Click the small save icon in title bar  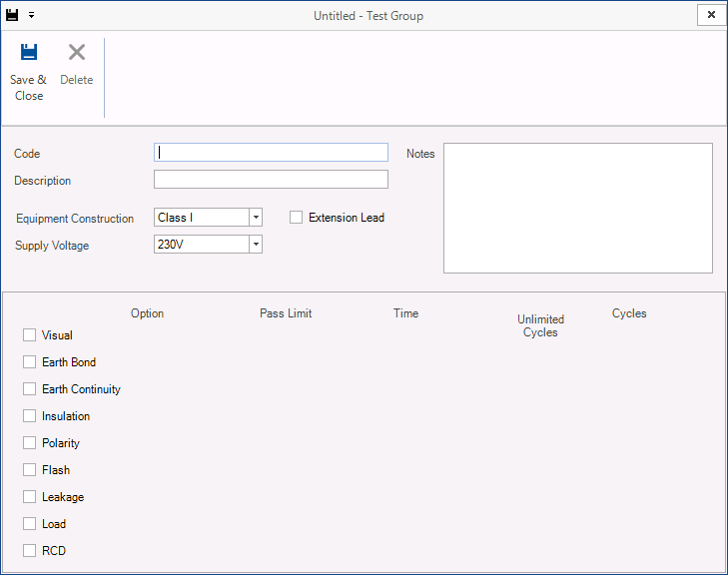(x=12, y=15)
